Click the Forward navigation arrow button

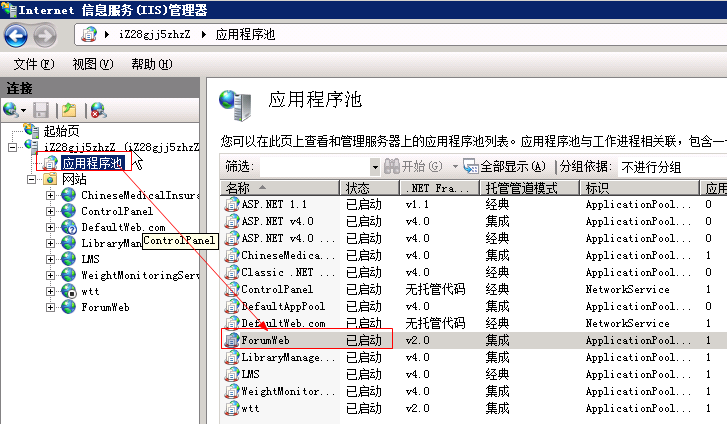45,36
